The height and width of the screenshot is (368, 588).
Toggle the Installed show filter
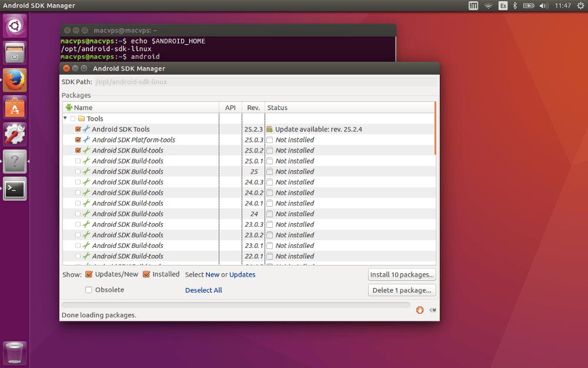[x=146, y=274]
